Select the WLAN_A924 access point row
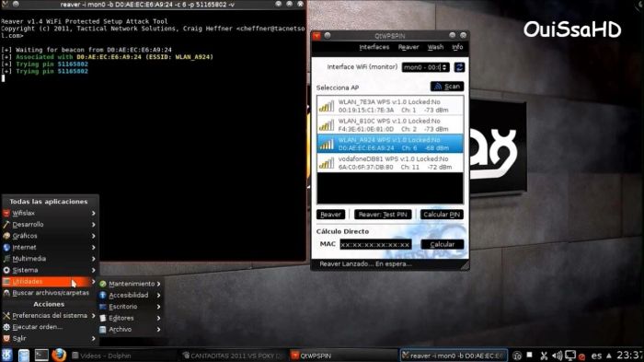644x362 pixels. pyautogui.click(x=390, y=144)
